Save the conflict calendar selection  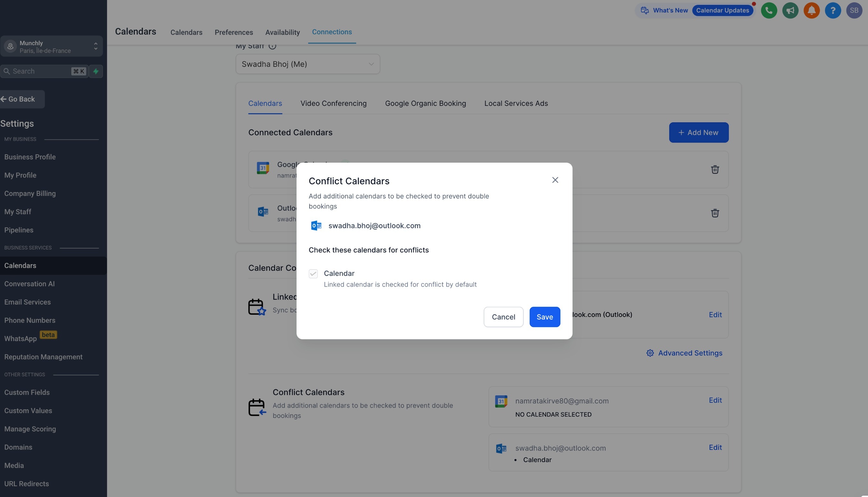[545, 317]
